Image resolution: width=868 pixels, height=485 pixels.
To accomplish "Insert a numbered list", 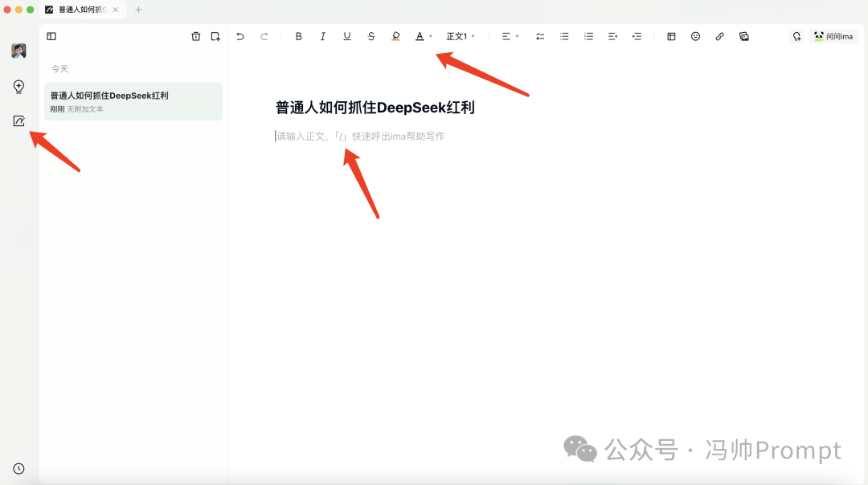I will [x=588, y=36].
